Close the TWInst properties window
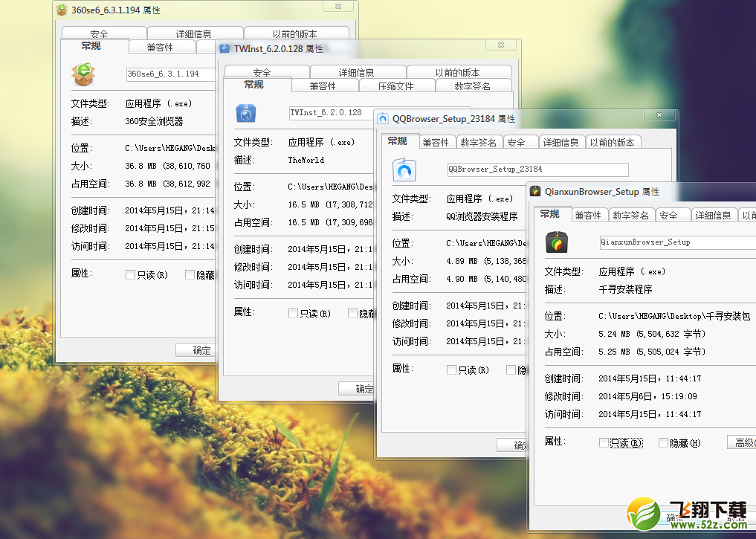The width and height of the screenshot is (756, 539). click(x=501, y=45)
